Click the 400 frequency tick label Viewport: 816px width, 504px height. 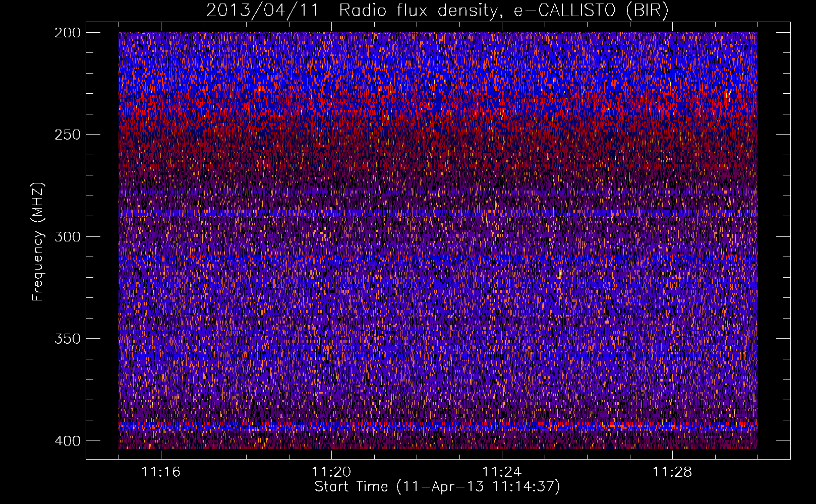(x=67, y=440)
